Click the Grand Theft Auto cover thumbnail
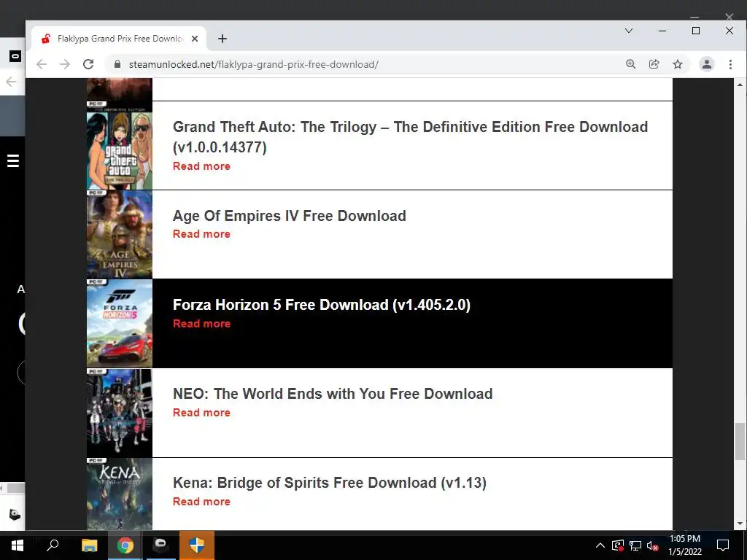This screenshot has width=747, height=560. [120, 145]
